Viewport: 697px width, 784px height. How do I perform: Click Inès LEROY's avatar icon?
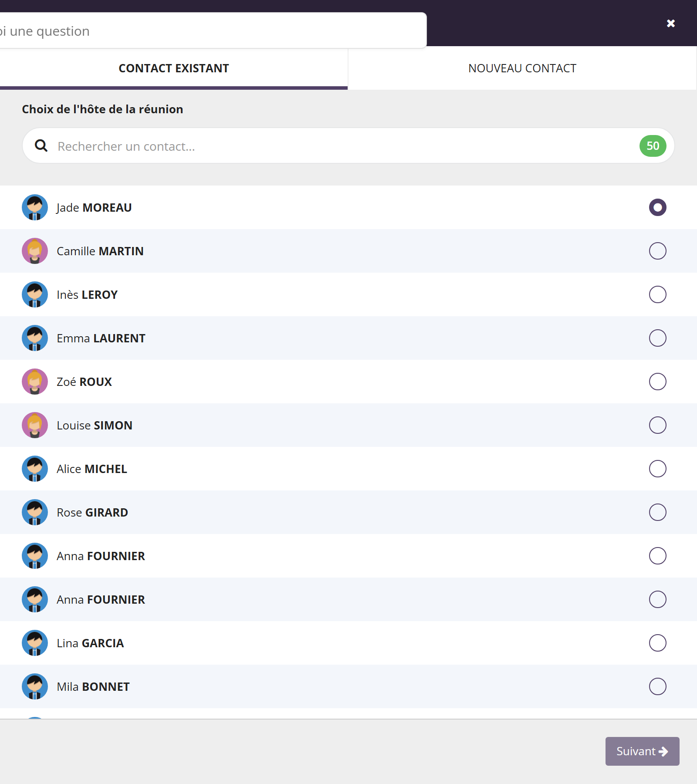[35, 294]
